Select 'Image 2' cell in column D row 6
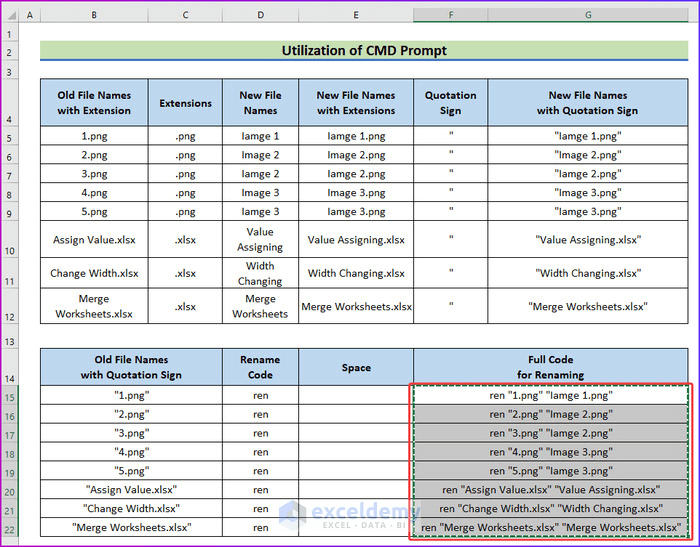The width and height of the screenshot is (700, 547). (260, 154)
